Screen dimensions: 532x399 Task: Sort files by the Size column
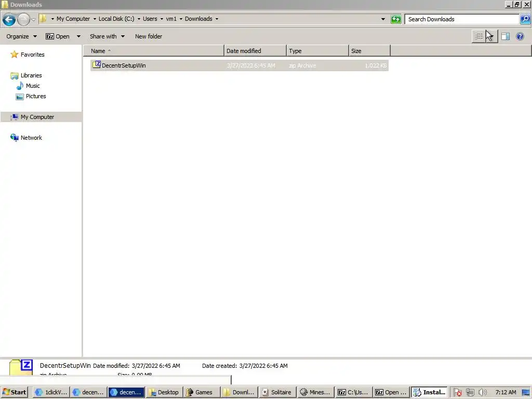369,51
